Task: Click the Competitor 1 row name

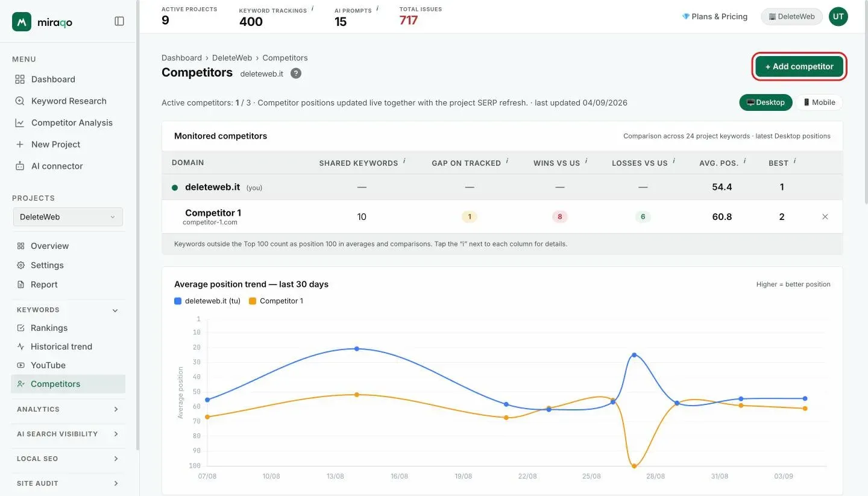Action: pyautogui.click(x=213, y=213)
